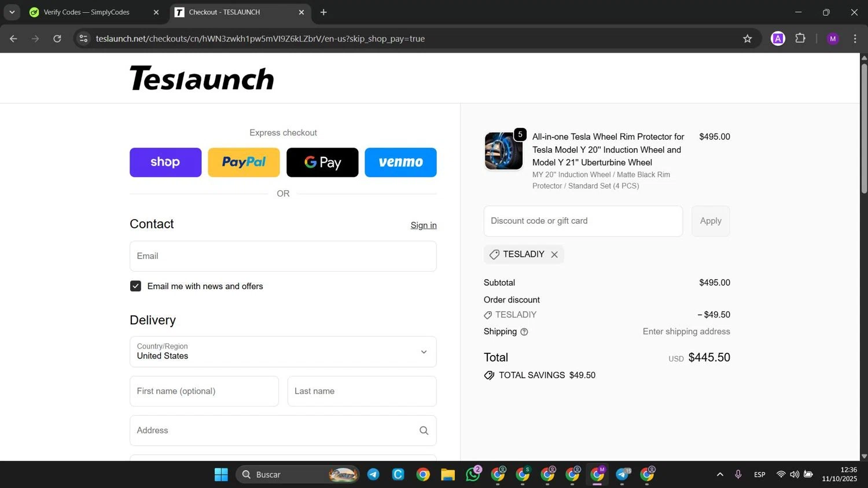This screenshot has width=868, height=488.
Task: Switch to Verify Codes — SimplyCodes tab
Action: 86,12
